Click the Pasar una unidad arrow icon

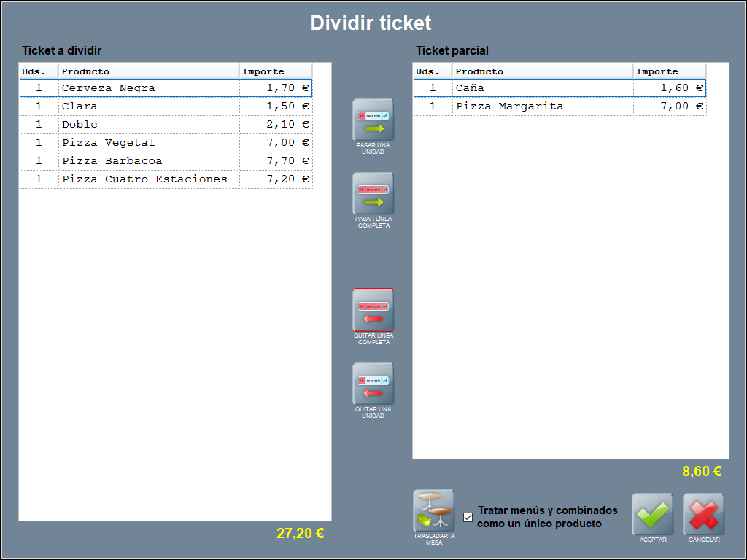373,120
